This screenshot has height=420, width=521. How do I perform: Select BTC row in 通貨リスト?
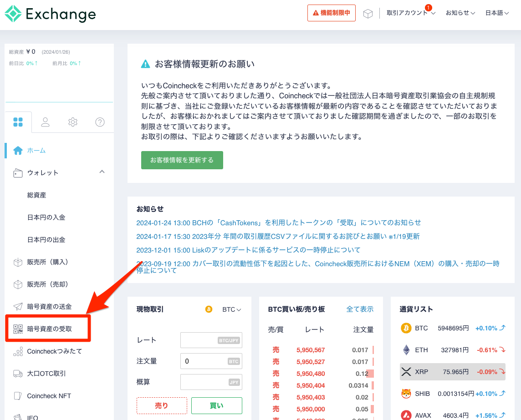pos(453,328)
